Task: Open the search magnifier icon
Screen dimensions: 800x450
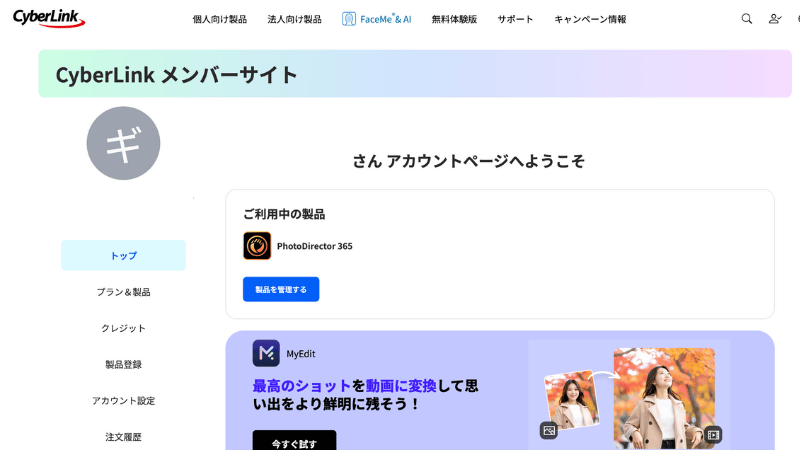Action: tap(746, 19)
